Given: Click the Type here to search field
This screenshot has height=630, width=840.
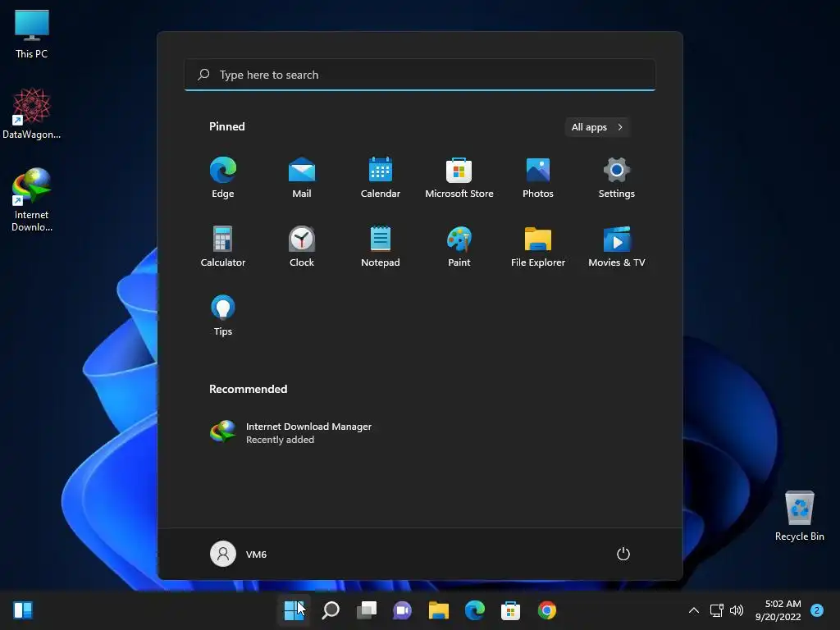Looking at the screenshot, I should pos(420,75).
